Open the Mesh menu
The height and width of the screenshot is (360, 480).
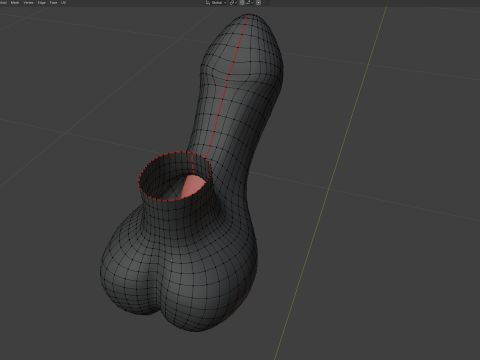pyautogui.click(x=15, y=2)
